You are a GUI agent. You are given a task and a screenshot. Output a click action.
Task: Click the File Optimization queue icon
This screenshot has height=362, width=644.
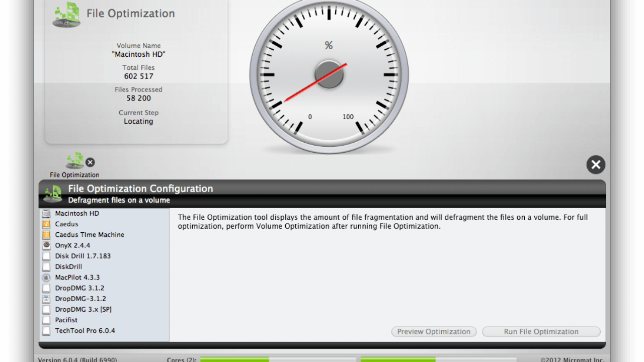click(74, 161)
